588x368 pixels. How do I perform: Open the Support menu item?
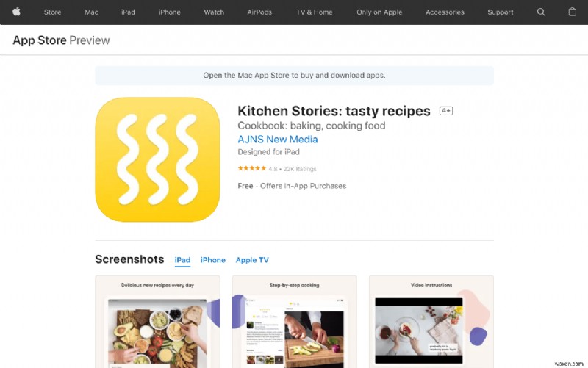pos(501,12)
